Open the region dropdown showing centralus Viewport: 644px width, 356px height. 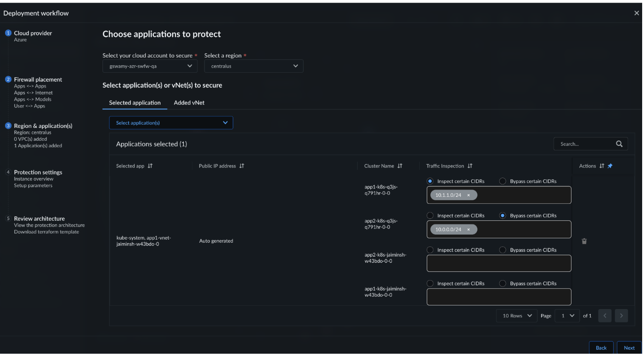tap(254, 66)
